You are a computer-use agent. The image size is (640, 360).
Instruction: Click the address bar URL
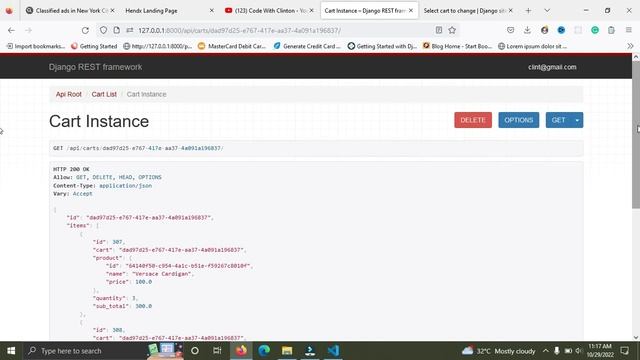pyautogui.click(x=239, y=30)
